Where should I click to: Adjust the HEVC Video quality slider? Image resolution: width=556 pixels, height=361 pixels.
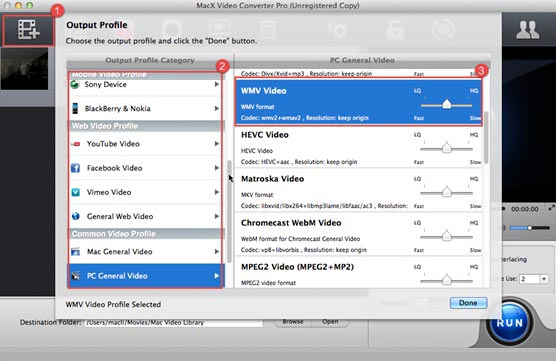447,148
